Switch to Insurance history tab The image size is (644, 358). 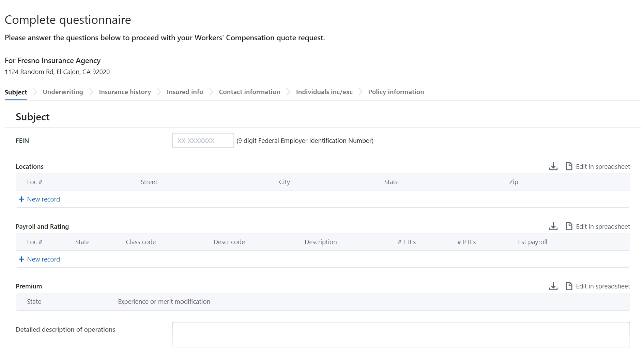click(125, 92)
